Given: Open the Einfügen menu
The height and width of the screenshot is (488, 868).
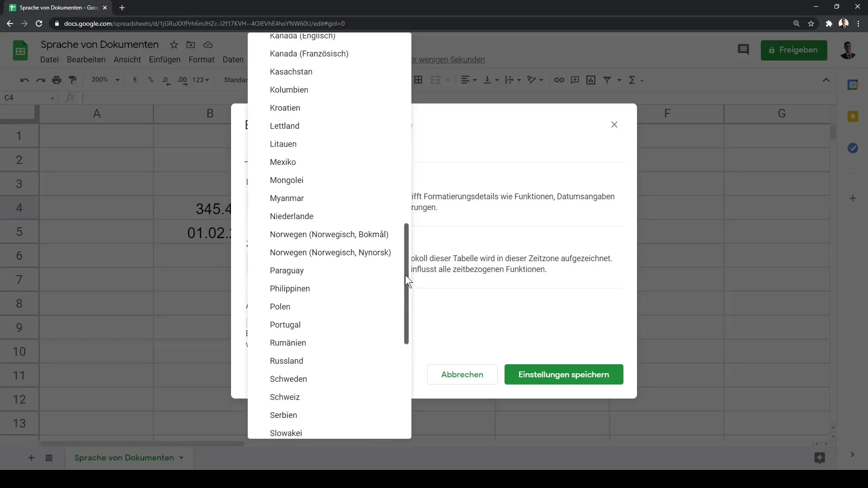Looking at the screenshot, I should [165, 60].
